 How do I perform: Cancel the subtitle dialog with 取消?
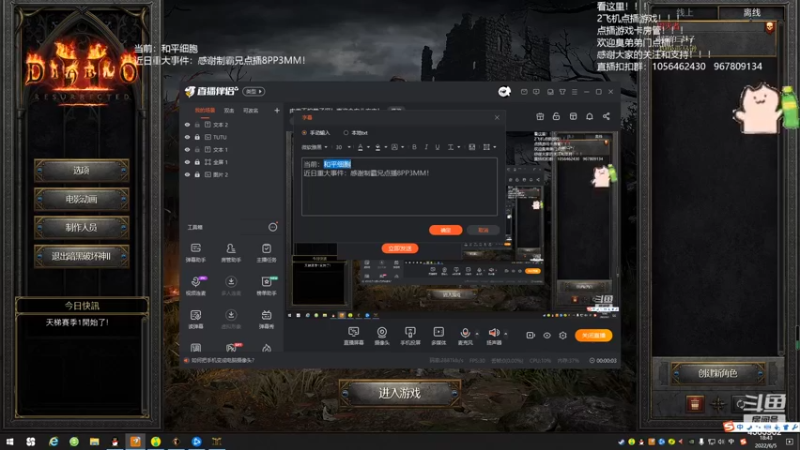(483, 230)
